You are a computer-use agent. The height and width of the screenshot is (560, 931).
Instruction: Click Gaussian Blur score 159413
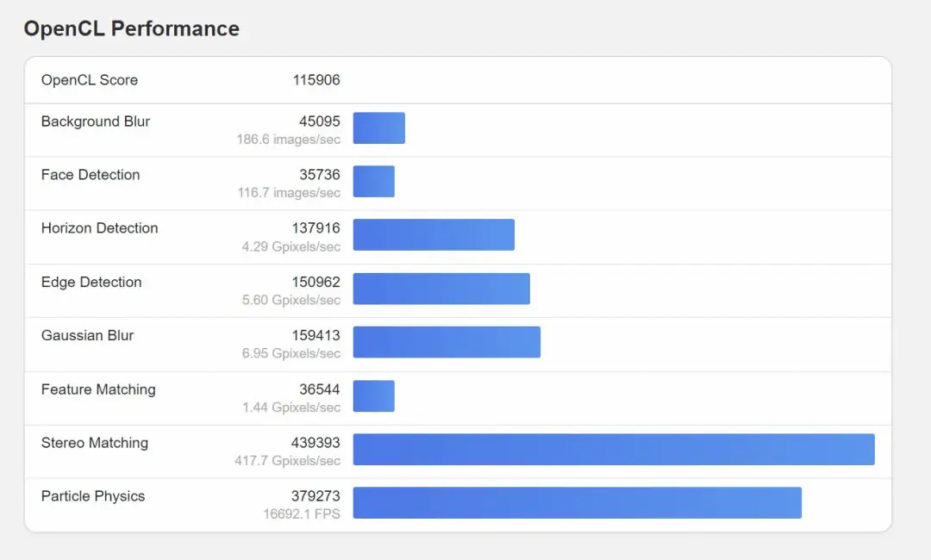click(316, 336)
